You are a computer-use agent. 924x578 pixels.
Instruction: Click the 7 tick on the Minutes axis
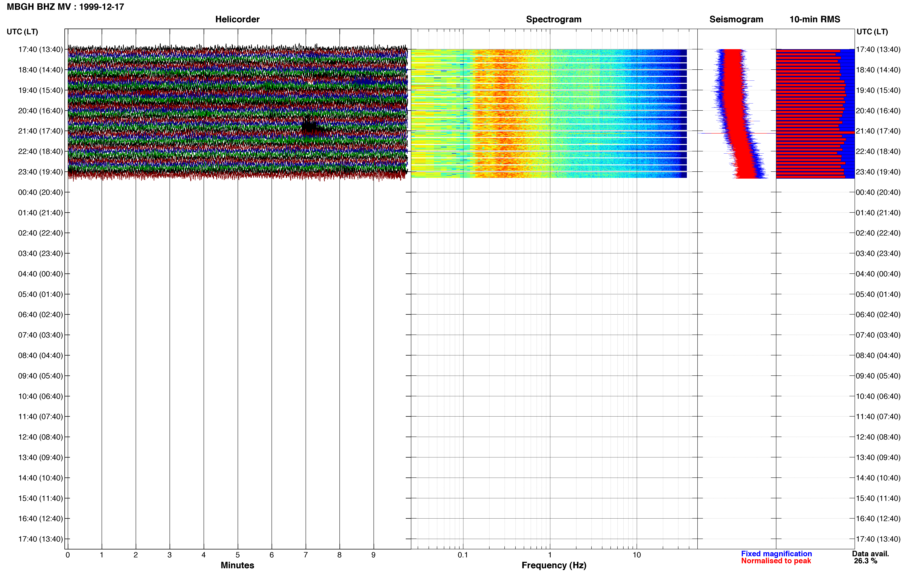306,555
